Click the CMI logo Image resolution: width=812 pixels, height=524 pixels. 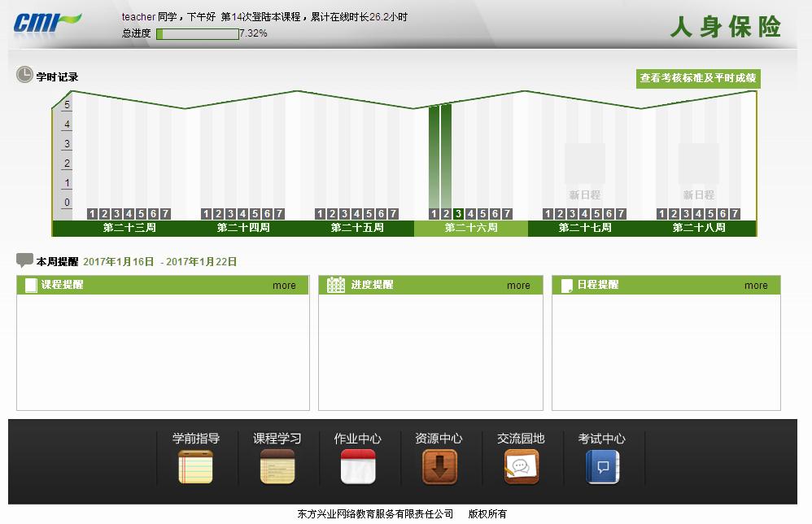47,22
